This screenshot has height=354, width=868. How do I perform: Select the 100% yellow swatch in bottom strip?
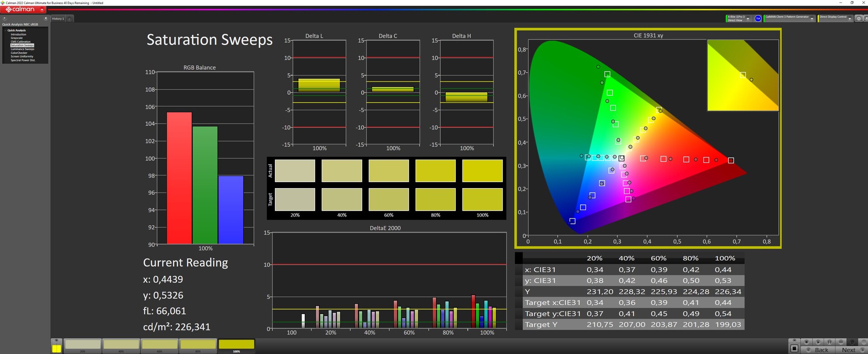point(236,345)
